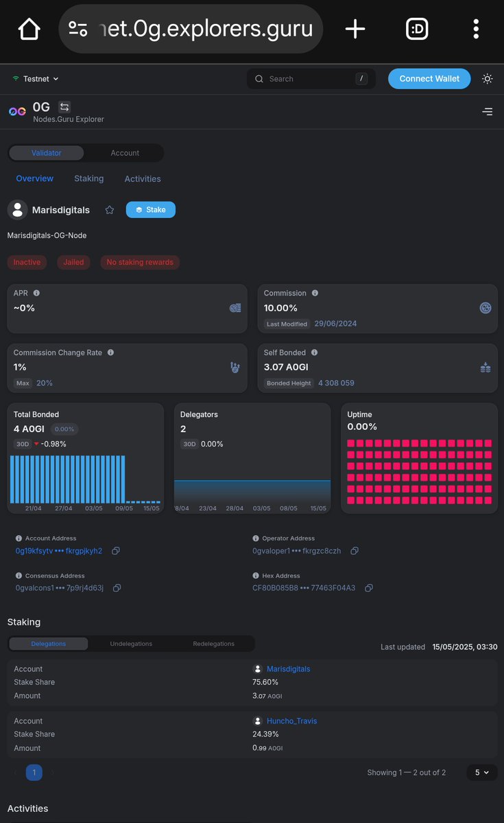Open rows-per-page dropdown showing 5
The width and height of the screenshot is (504, 823).
pyautogui.click(x=482, y=772)
